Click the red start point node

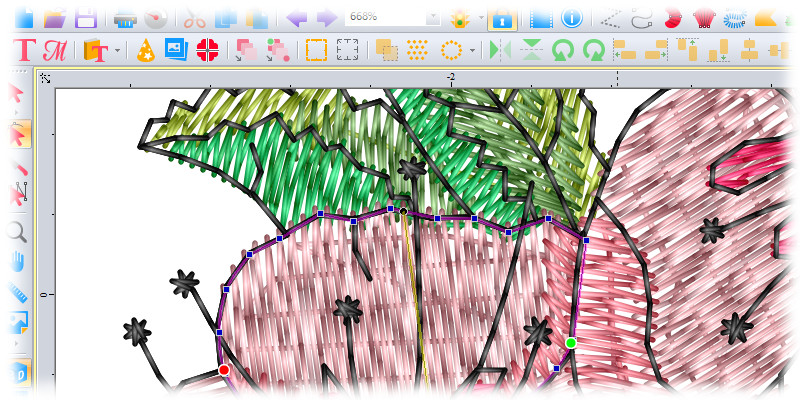click(x=224, y=370)
